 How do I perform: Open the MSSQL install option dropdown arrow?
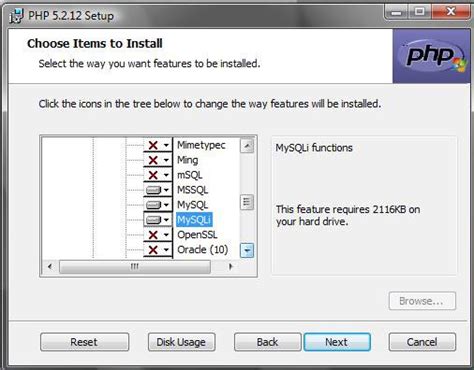pyautogui.click(x=166, y=190)
